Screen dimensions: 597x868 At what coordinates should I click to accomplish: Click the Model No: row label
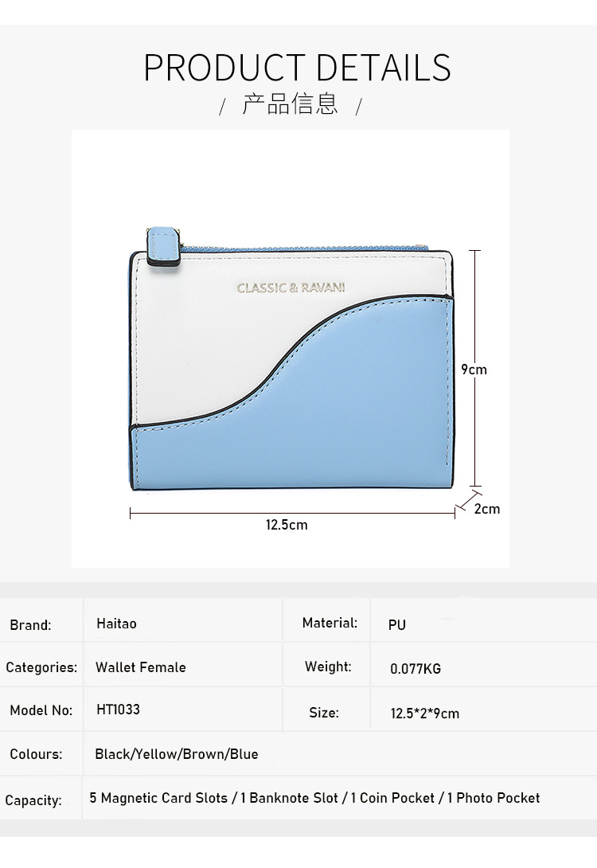click(41, 710)
